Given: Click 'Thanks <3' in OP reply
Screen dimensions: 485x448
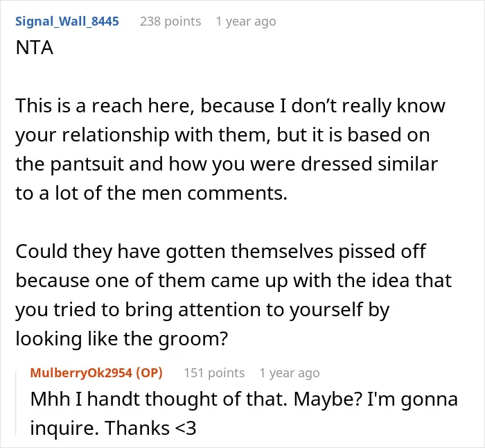Looking at the screenshot, I should coord(150,428).
